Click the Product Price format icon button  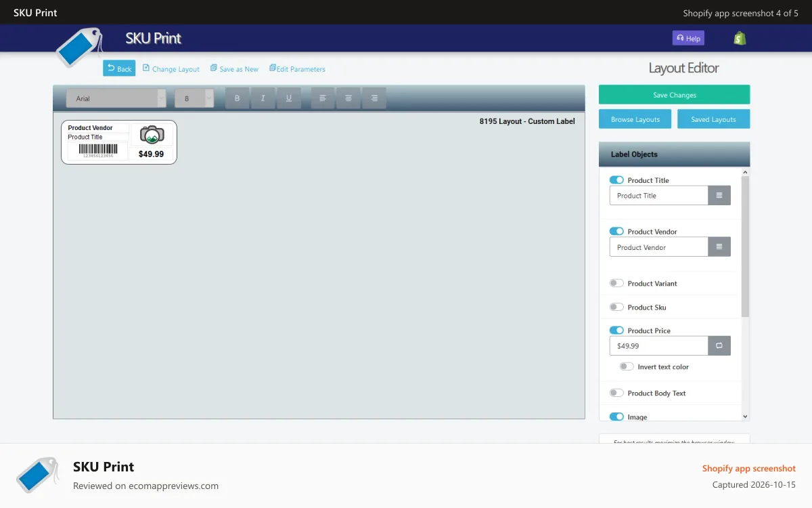pos(719,345)
